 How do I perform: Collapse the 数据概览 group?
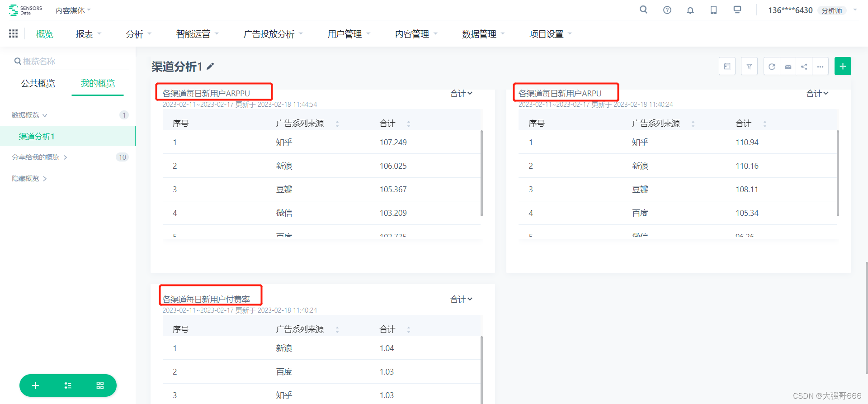[x=29, y=115]
